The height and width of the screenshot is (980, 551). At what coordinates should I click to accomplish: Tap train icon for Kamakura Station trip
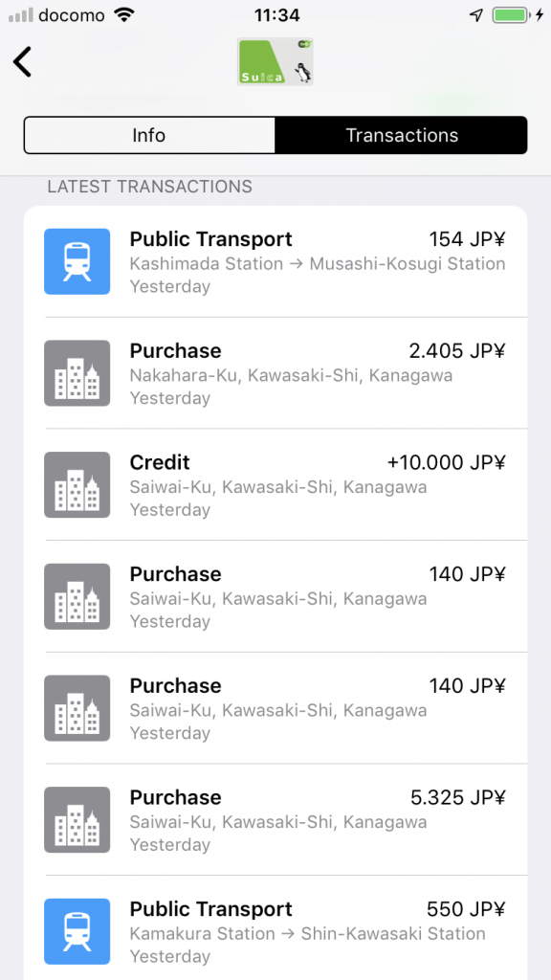(x=77, y=931)
